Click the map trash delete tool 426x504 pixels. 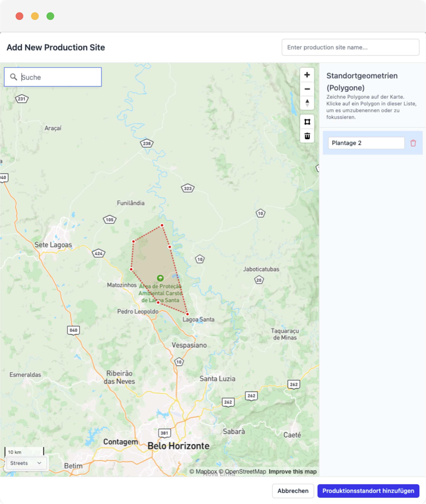pos(307,136)
